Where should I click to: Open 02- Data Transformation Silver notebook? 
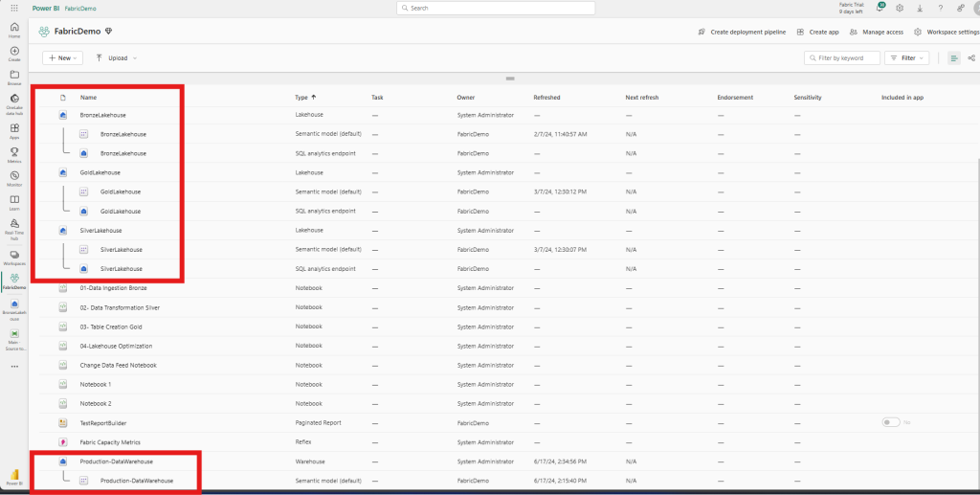(x=120, y=307)
